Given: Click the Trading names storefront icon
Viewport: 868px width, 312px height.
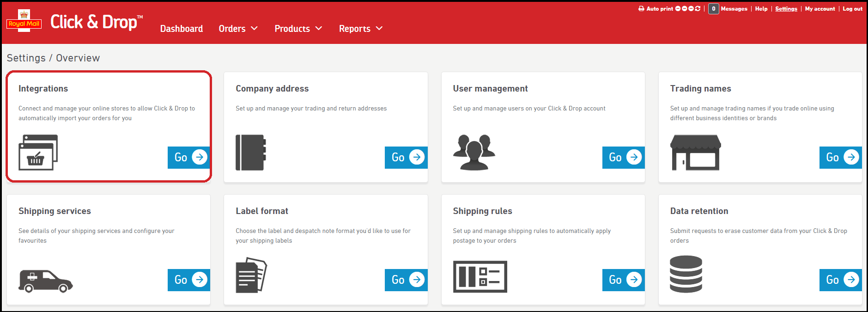Looking at the screenshot, I should click(695, 153).
